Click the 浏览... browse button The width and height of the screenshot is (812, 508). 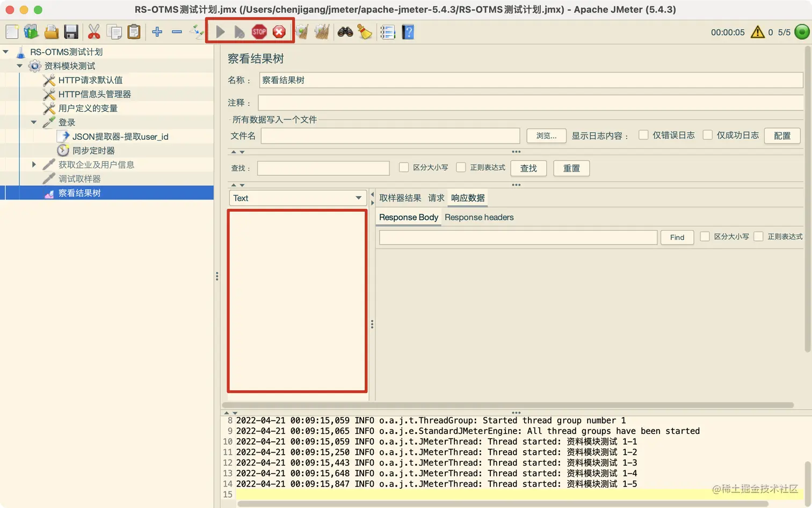pyautogui.click(x=546, y=135)
